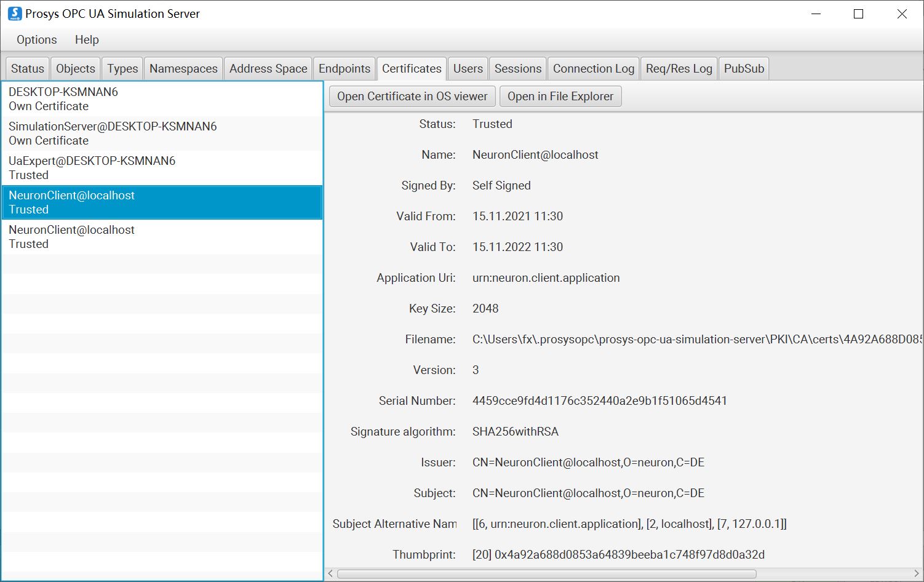Return to the Status tab
This screenshot has width=924, height=582.
click(x=27, y=68)
